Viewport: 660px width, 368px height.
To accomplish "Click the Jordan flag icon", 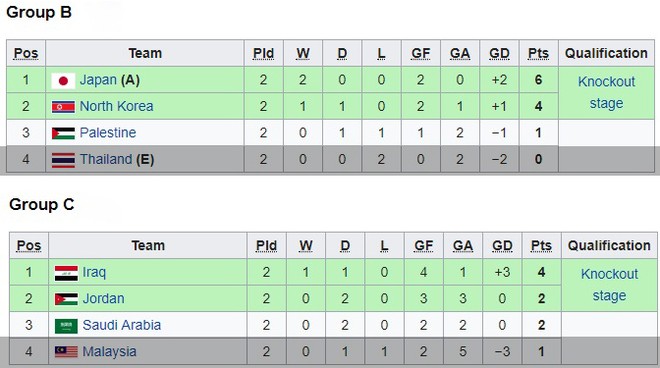I will (66, 299).
